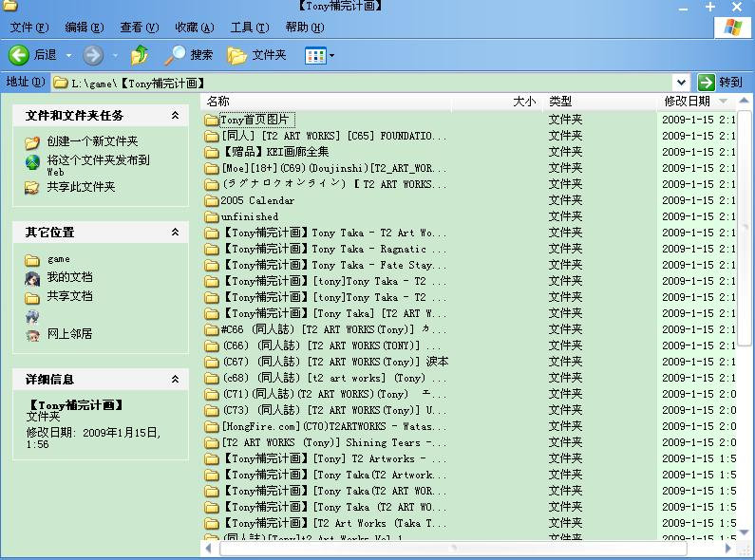Click the horizontal scrollbar left arrow

(x=209, y=548)
